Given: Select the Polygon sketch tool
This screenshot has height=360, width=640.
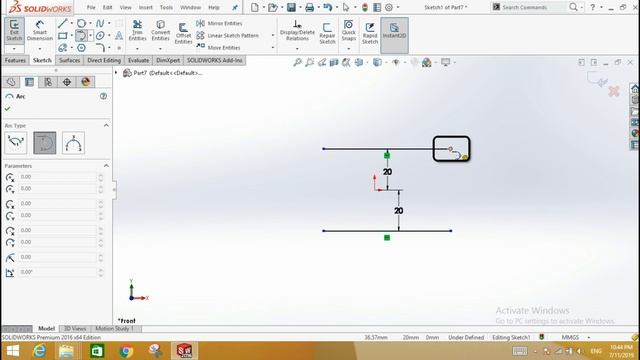Looking at the screenshot, I should tap(81, 48).
